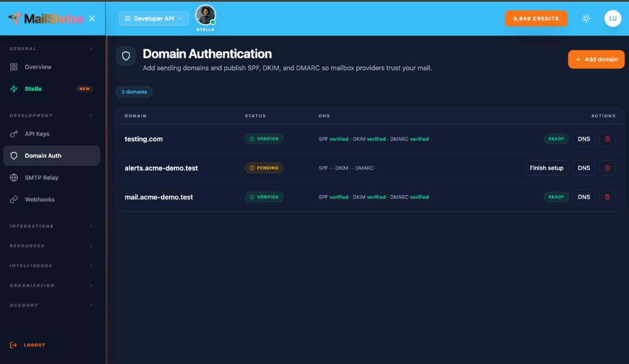Viewport: 629px width, 364px height.
Task: Click the Status column header
Action: pyautogui.click(x=255, y=116)
